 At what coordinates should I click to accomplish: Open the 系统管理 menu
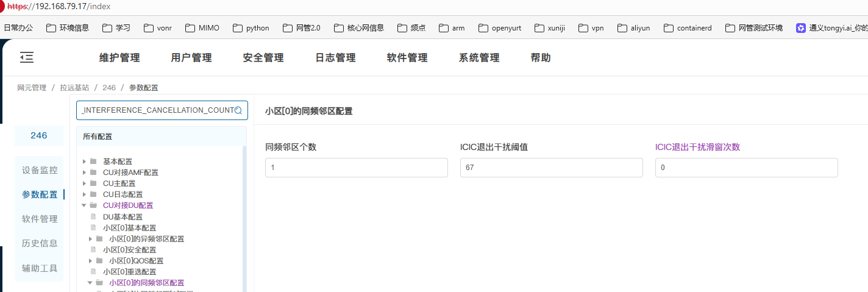point(479,58)
